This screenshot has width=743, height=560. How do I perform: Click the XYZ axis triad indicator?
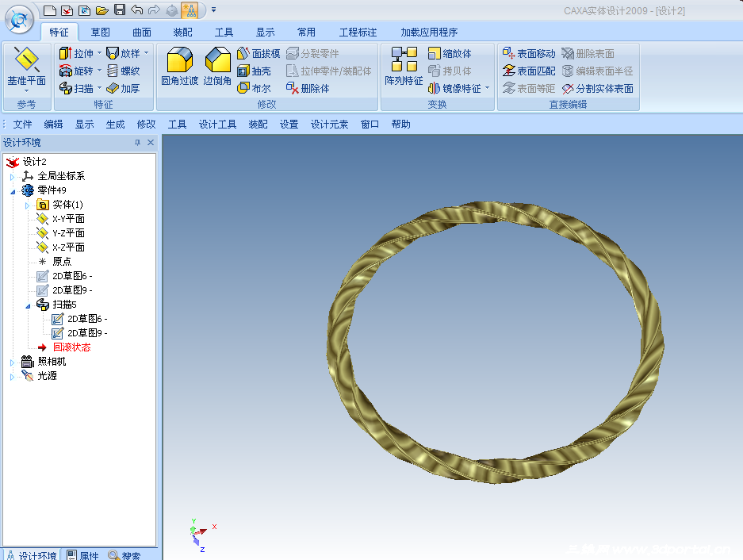pyautogui.click(x=203, y=535)
